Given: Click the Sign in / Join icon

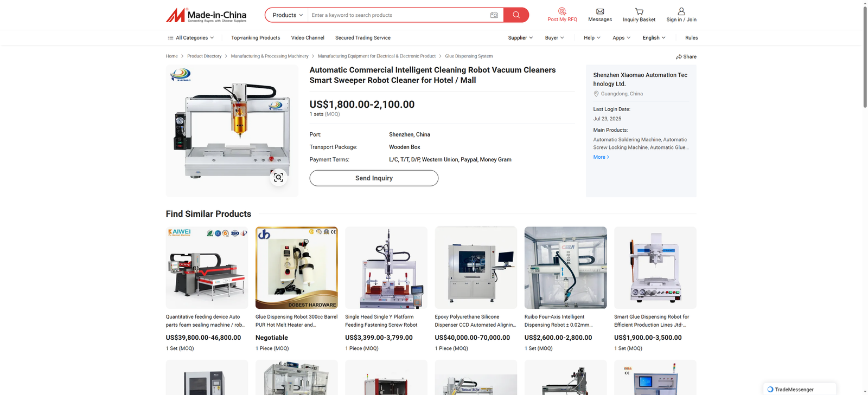Looking at the screenshot, I should pos(681,11).
